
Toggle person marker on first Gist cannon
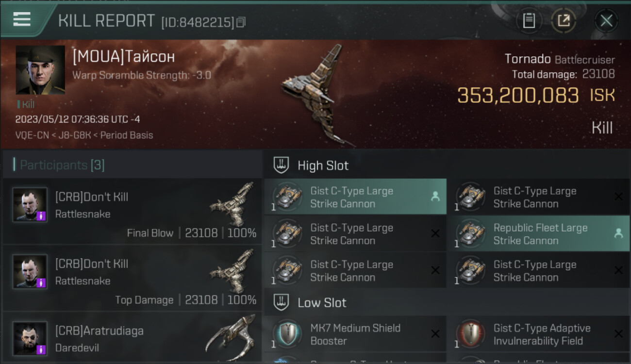(435, 197)
